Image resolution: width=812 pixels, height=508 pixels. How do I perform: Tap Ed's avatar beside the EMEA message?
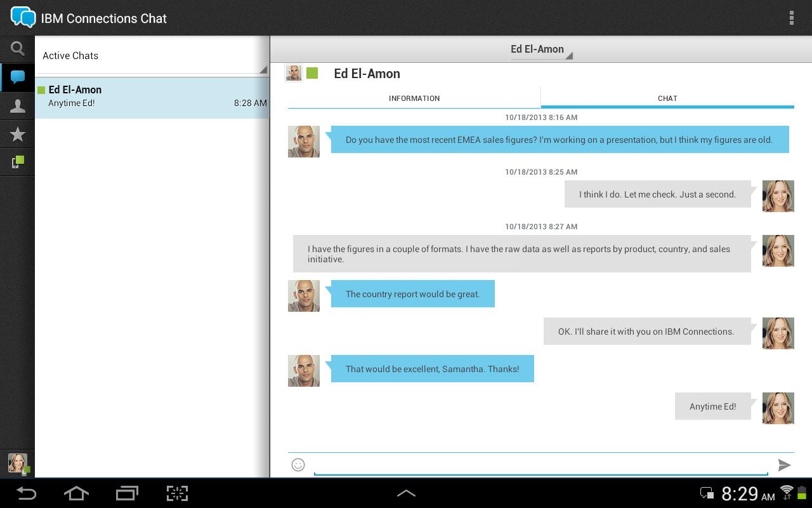(304, 141)
